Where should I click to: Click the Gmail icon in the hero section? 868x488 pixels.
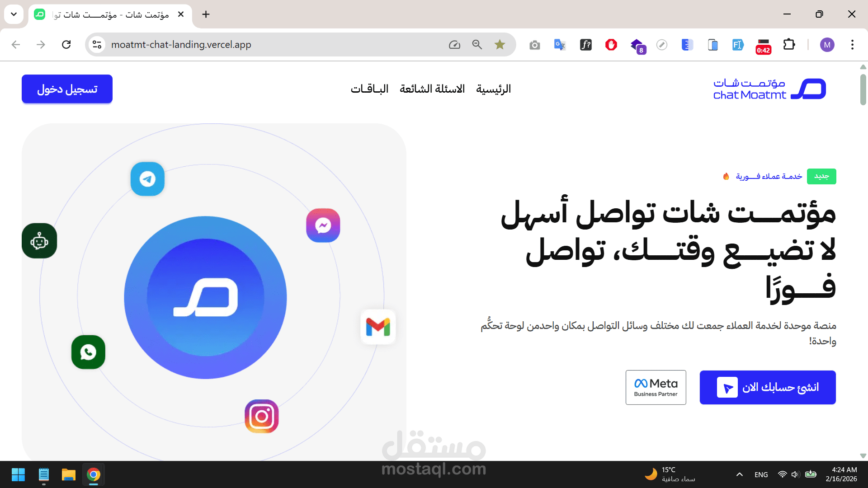coord(378,327)
